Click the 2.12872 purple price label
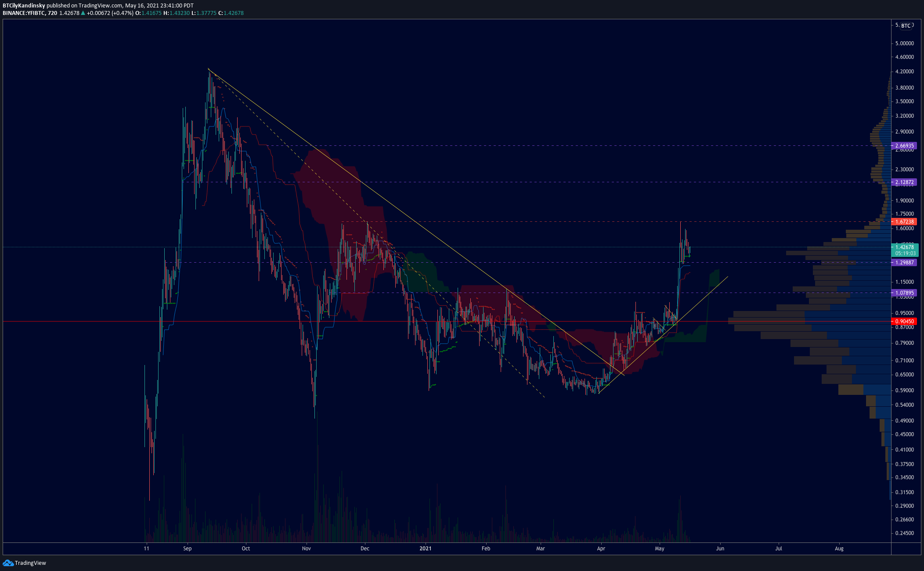This screenshot has height=571, width=924. [904, 182]
